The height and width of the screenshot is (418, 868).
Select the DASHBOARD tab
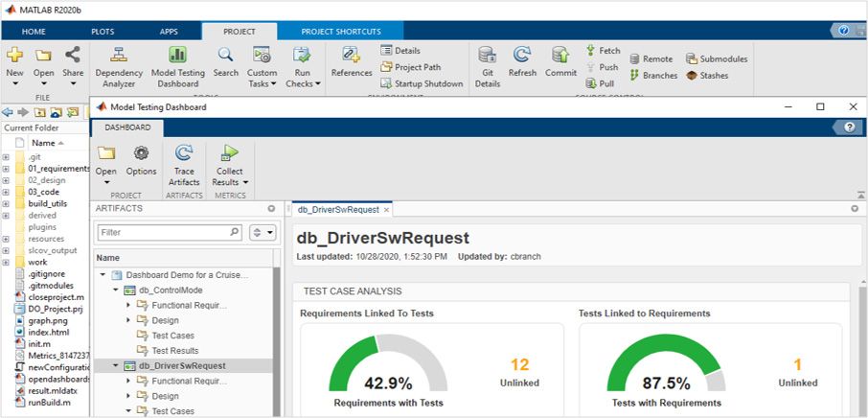[127, 128]
